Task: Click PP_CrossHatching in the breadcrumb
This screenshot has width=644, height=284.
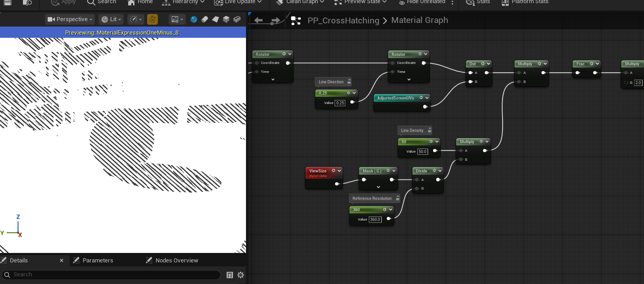Action: point(343,20)
